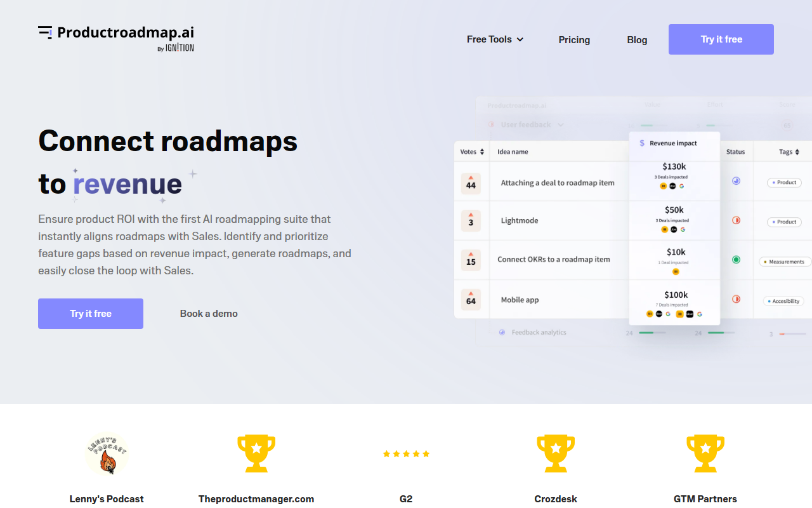Click the green status icon for Connect OKRs row
812x508 pixels.
(736, 260)
